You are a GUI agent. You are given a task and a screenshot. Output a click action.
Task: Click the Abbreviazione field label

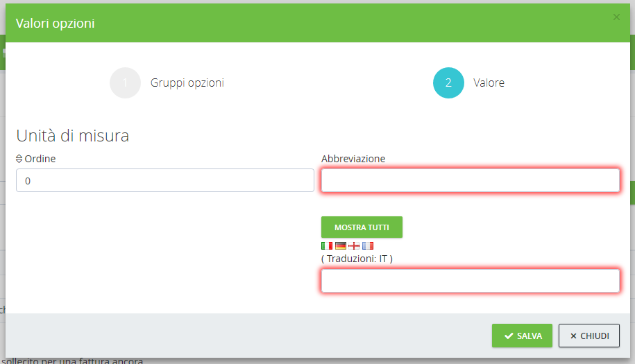353,159
